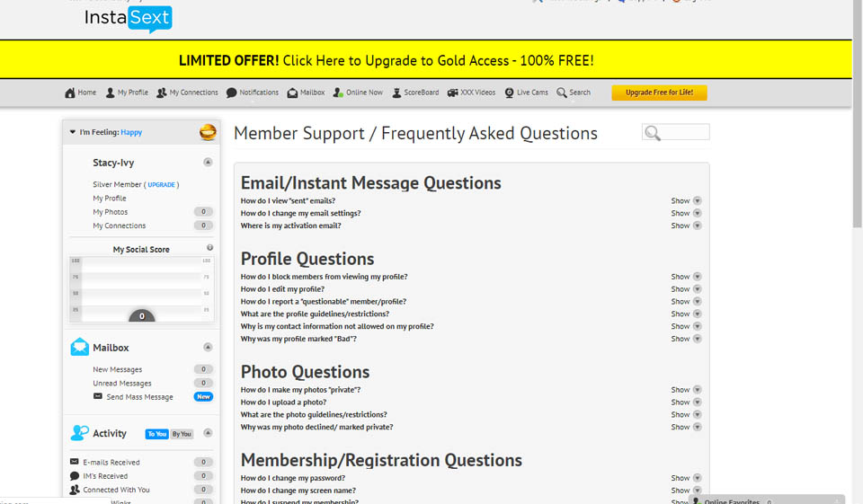Open the Home icon in navigation
The width and height of the screenshot is (863, 504).
pyautogui.click(x=70, y=93)
